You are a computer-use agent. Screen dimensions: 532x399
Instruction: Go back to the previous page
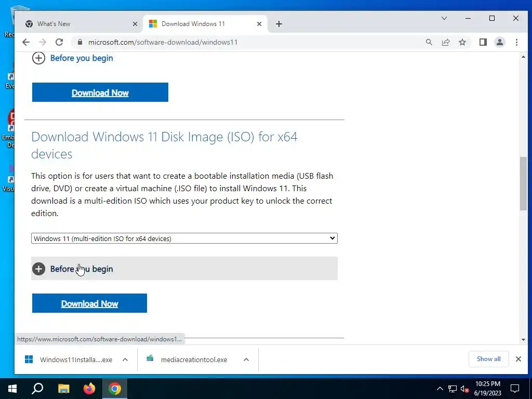pos(26,42)
